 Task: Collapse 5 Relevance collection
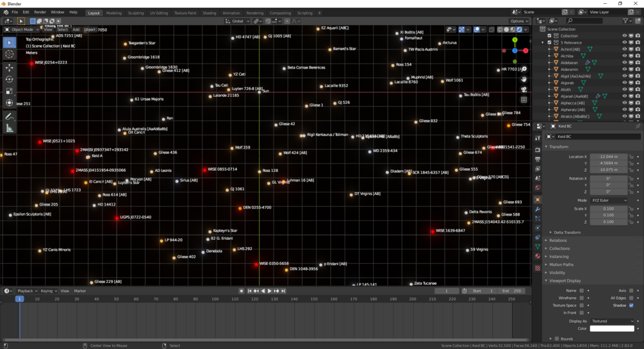[x=543, y=42]
